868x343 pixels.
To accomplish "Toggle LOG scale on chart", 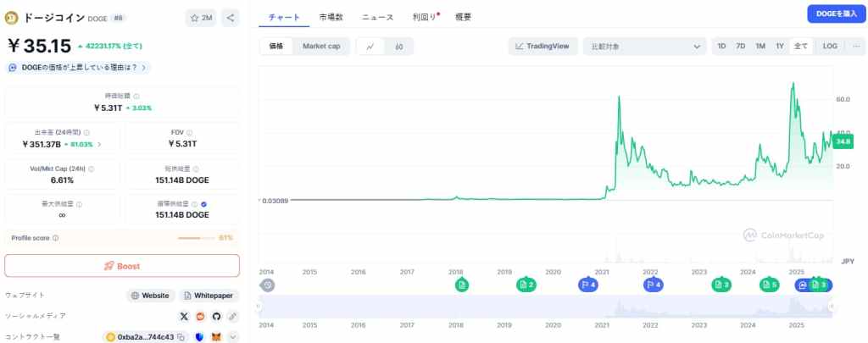I will pyautogui.click(x=830, y=47).
